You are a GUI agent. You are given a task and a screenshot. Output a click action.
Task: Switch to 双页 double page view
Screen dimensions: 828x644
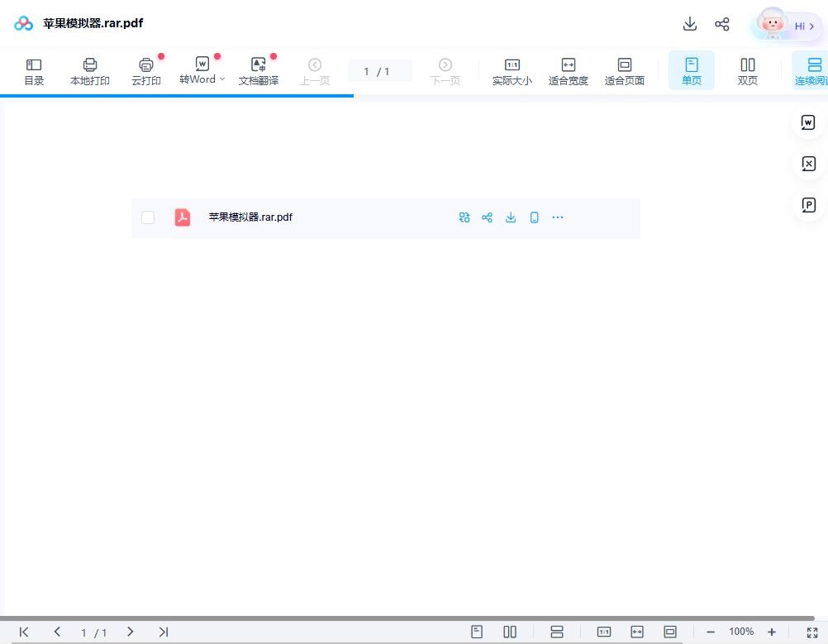(748, 71)
